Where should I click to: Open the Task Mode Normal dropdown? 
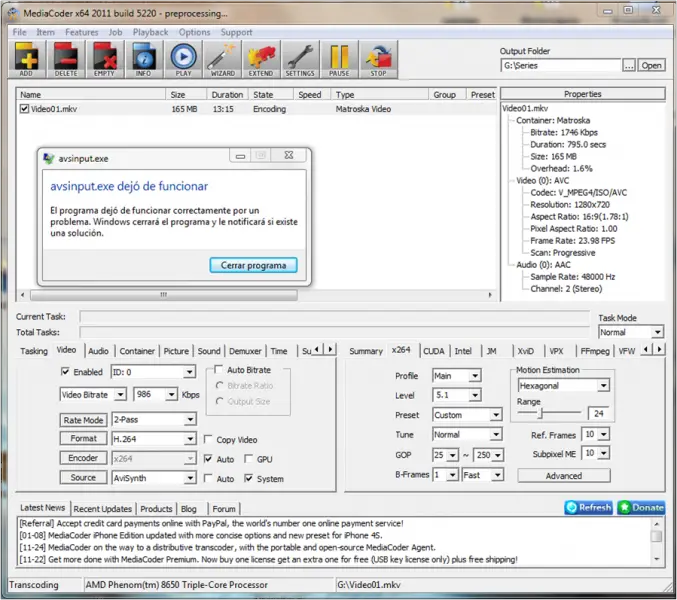pyautogui.click(x=631, y=332)
